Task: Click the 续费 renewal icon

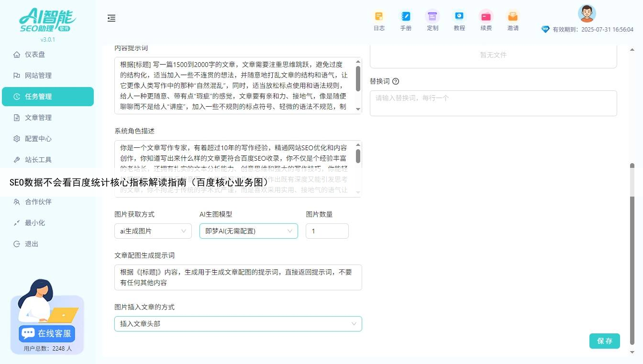Action: (x=486, y=17)
